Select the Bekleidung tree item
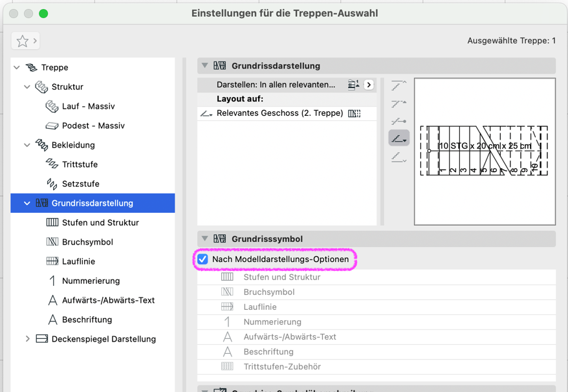568x392 pixels. point(73,145)
